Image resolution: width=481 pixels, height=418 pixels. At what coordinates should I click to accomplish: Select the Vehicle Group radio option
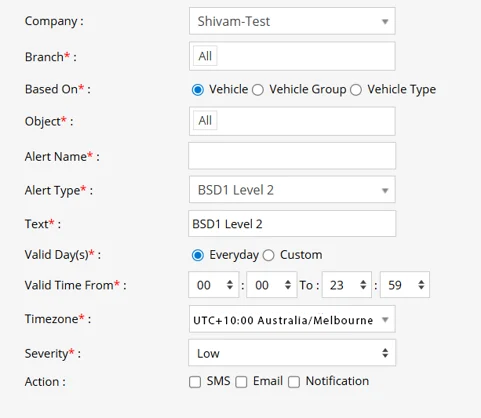coord(258,90)
